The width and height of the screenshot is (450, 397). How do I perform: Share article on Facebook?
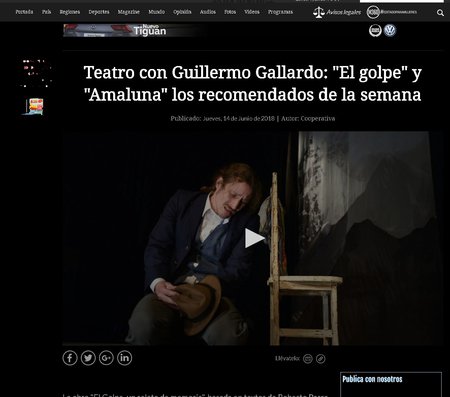(70, 358)
